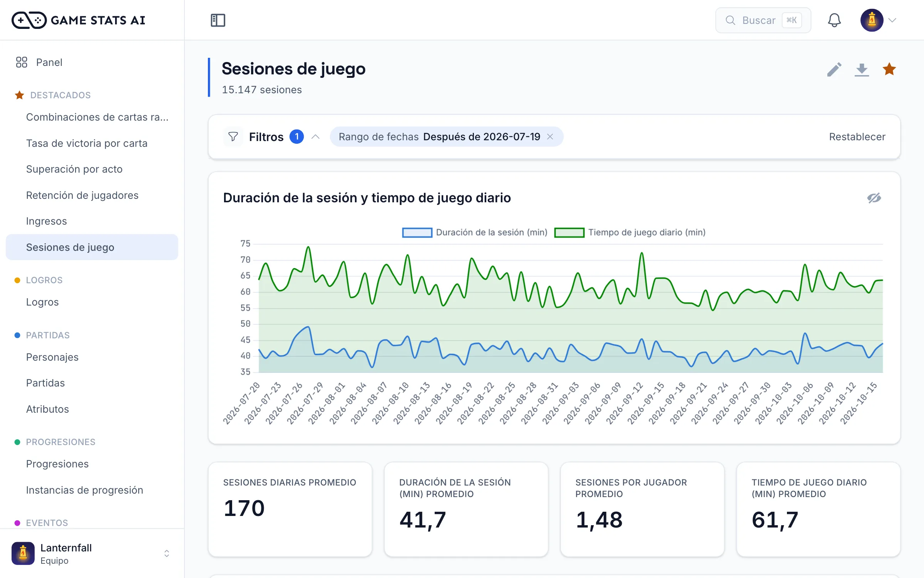Click the Destacados section header
Image resolution: width=924 pixels, height=578 pixels.
click(60, 95)
